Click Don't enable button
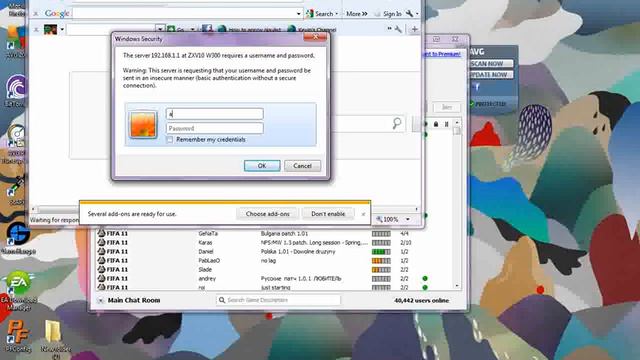 point(328,214)
